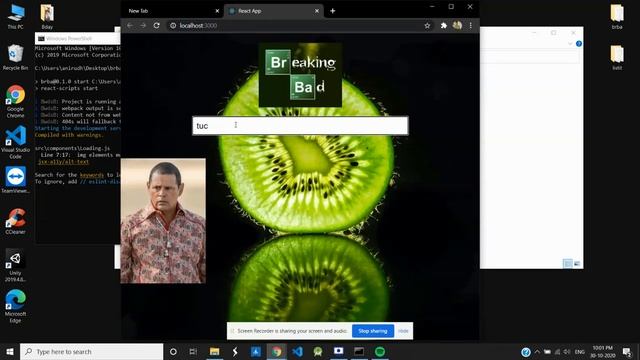Bookmark this page with the star icon
This screenshot has width=640, height=360.
click(427, 25)
